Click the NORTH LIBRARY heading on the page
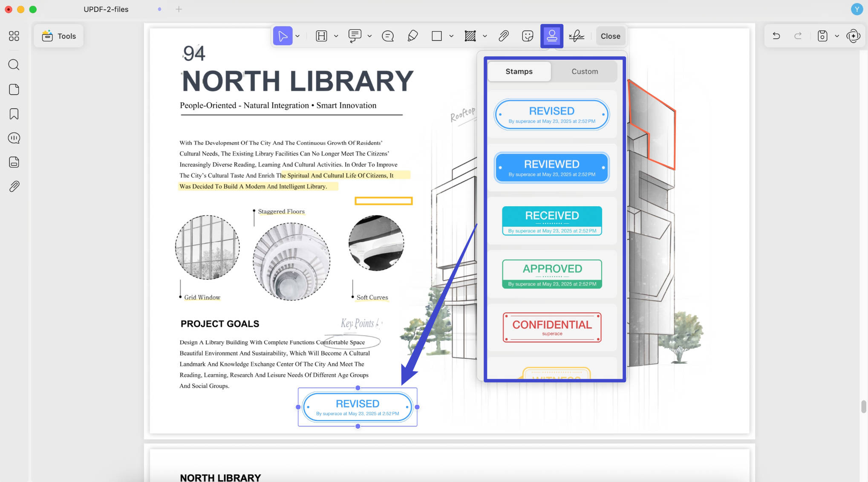The image size is (868, 482). (x=297, y=81)
